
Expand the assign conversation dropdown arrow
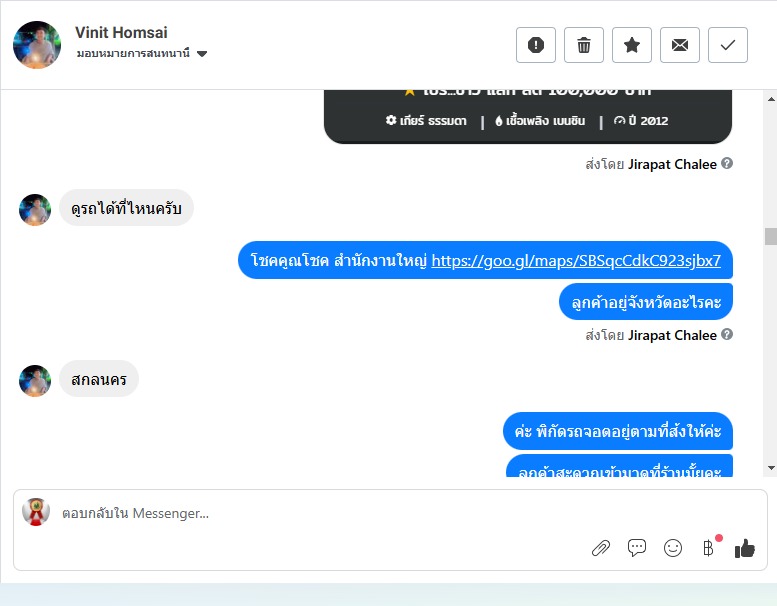202,54
